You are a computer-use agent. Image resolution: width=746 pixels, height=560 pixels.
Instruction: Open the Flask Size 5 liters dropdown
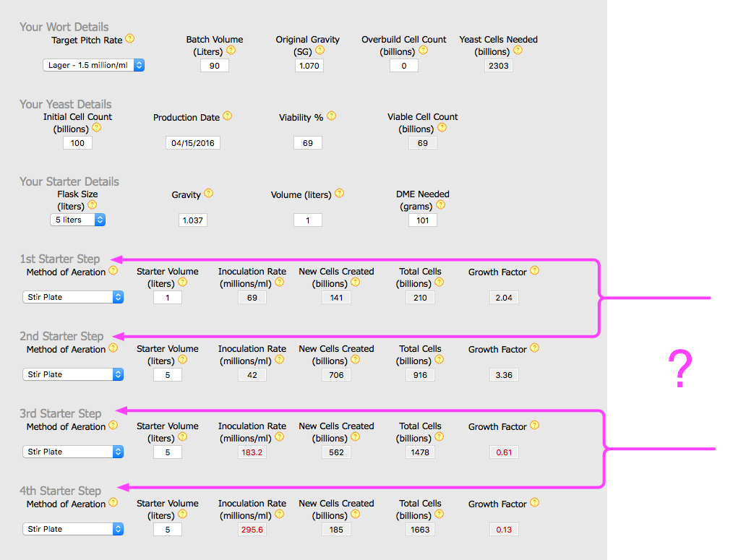77,220
